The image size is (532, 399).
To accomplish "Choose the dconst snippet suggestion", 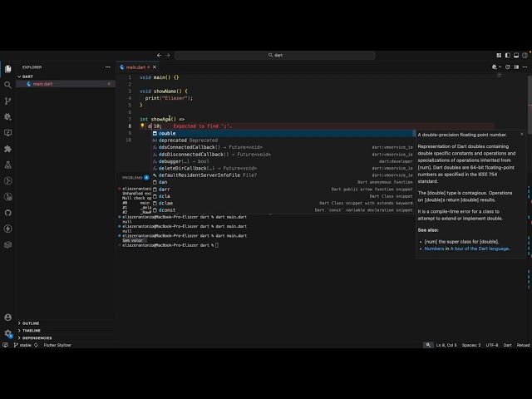I will coord(283,210).
